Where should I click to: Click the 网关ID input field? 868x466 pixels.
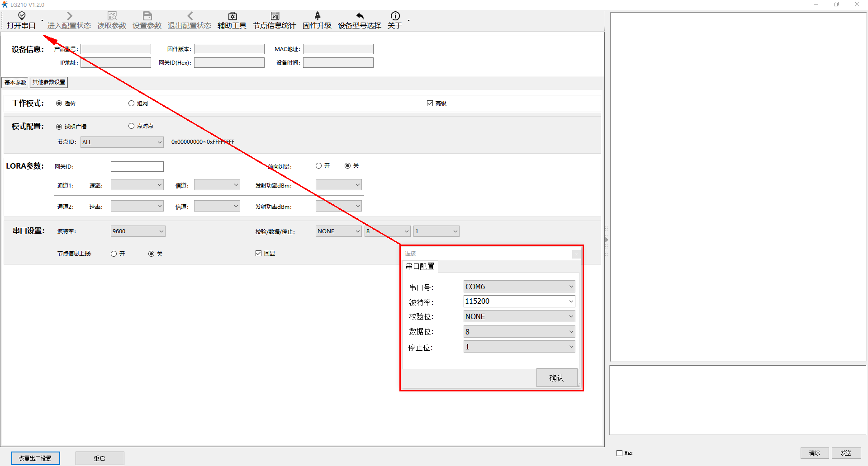137,167
